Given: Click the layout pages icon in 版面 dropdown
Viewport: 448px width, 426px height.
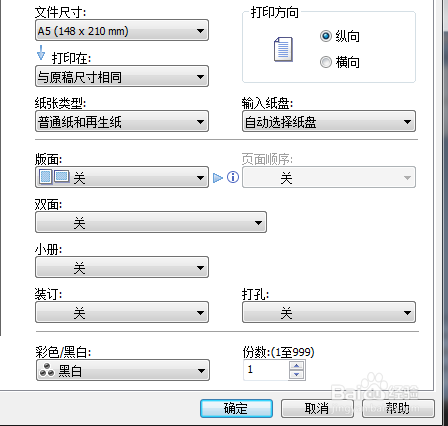Looking at the screenshot, I should 54,177.
